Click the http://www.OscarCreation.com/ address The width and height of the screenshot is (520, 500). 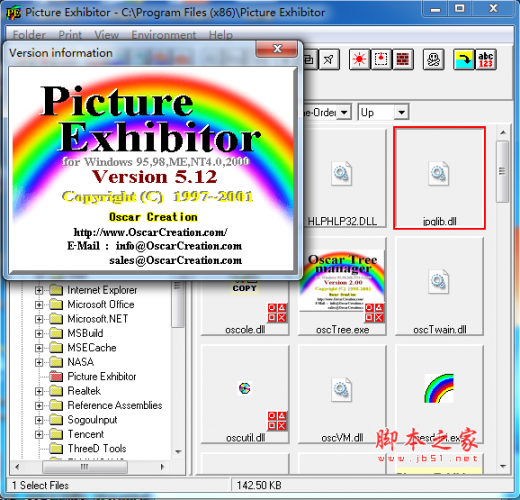click(x=151, y=232)
